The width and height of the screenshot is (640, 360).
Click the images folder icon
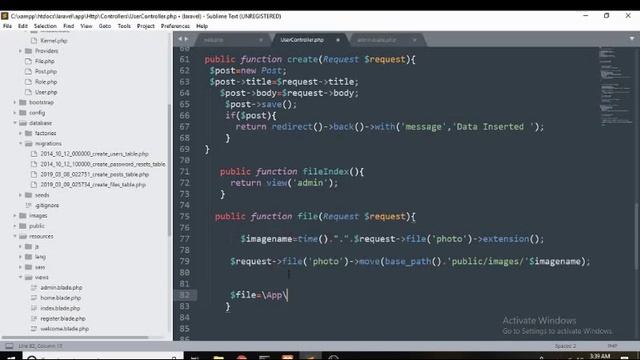coord(23,215)
